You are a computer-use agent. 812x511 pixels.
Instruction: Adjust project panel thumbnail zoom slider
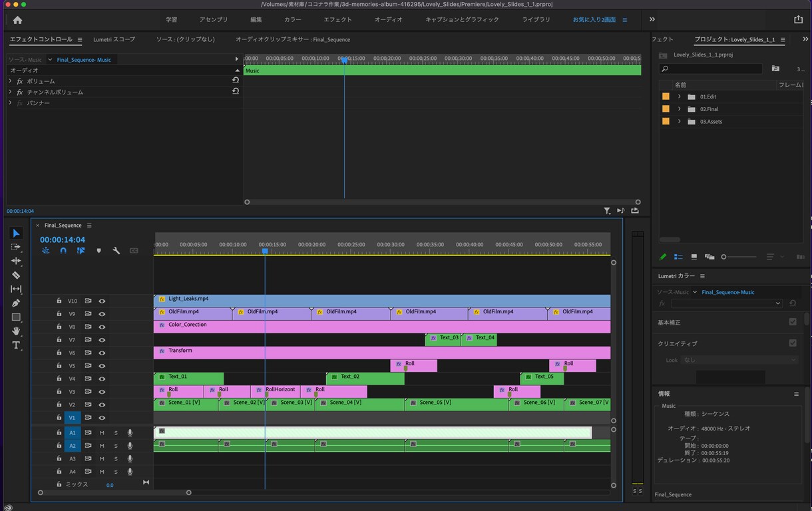tap(739, 257)
